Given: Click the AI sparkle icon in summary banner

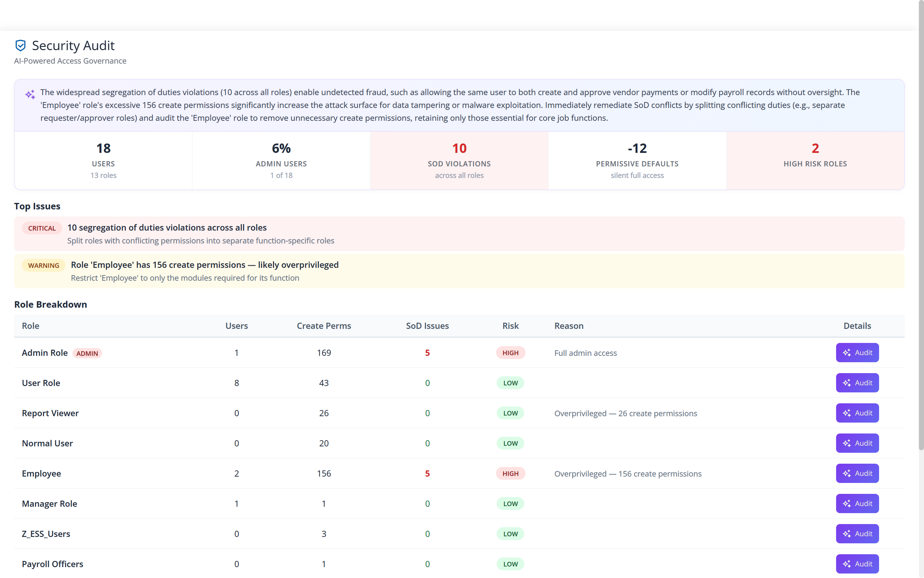Looking at the screenshot, I should click(30, 94).
